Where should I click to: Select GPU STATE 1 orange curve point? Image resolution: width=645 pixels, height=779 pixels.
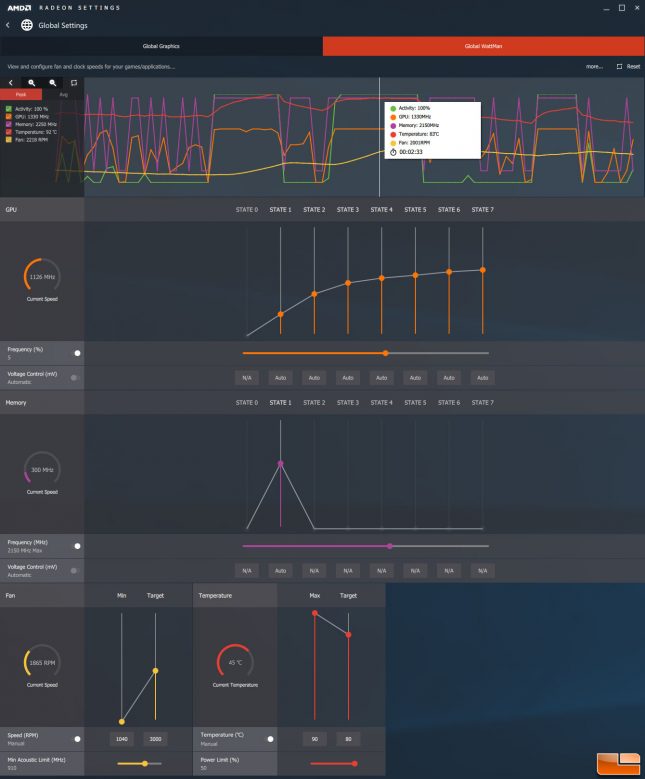click(x=281, y=314)
